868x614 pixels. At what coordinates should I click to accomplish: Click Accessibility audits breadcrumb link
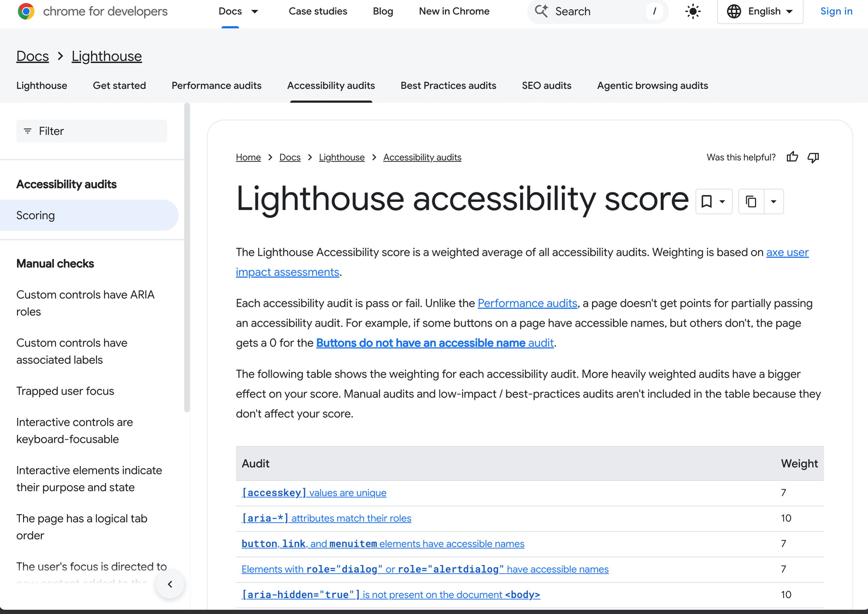pos(422,157)
